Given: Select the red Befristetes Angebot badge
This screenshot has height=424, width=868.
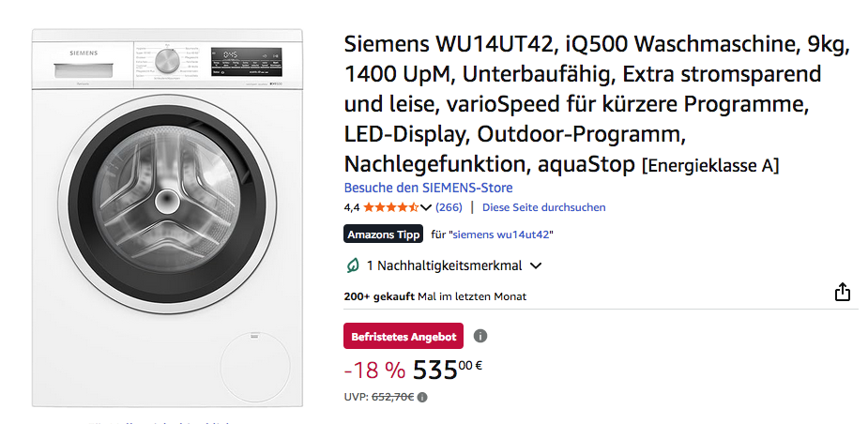Looking at the screenshot, I should pyautogui.click(x=404, y=336).
